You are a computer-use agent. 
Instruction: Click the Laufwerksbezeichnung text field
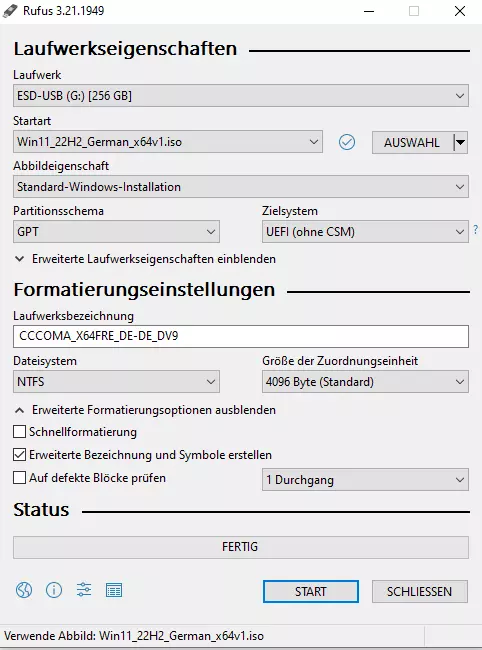[241, 336]
